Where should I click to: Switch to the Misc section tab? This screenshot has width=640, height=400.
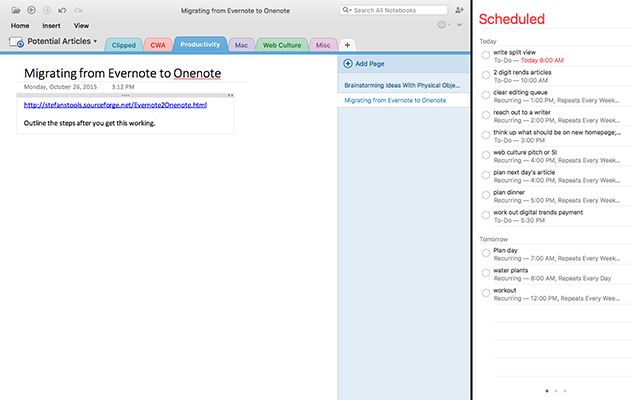click(x=323, y=45)
